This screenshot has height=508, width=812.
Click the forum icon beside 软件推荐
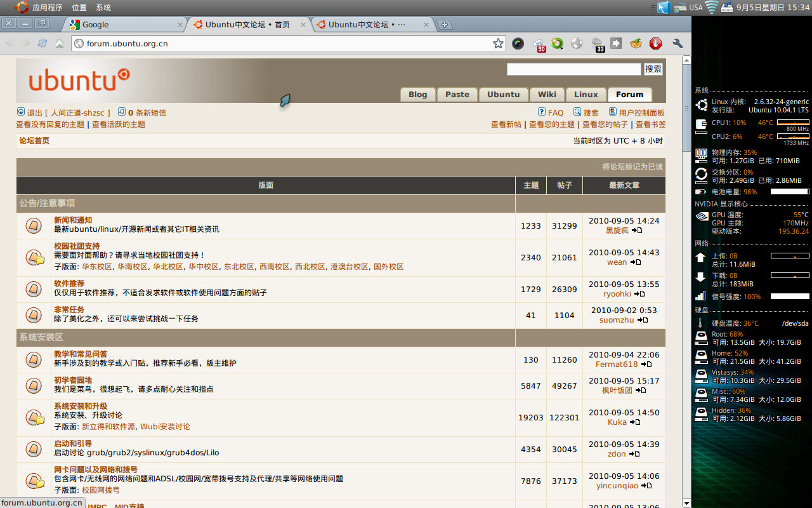[x=34, y=289]
